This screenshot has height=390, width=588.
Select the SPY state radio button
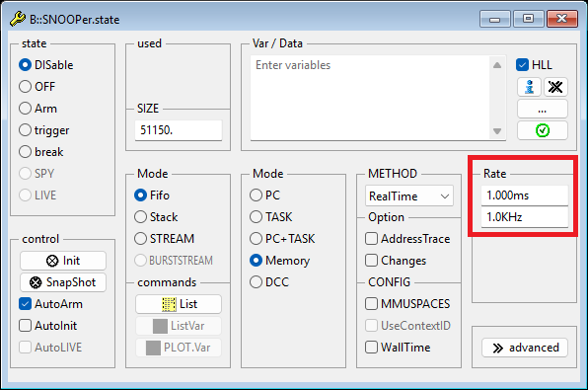(x=37, y=174)
